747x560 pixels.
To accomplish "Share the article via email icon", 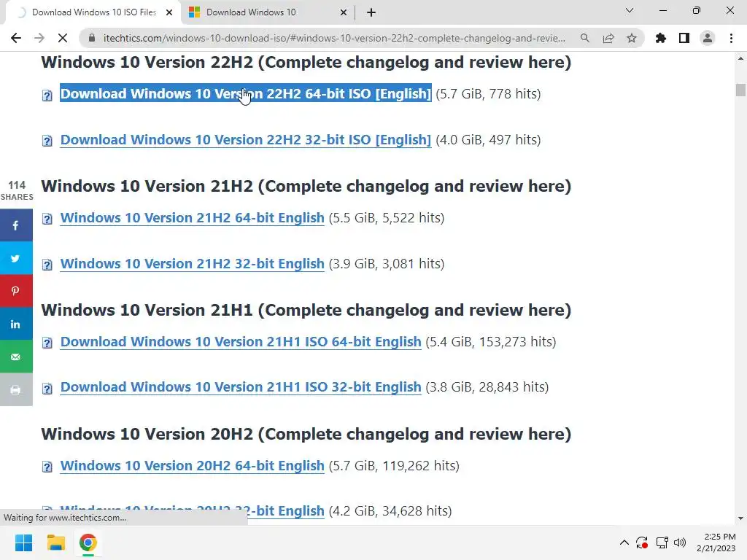I will point(16,356).
